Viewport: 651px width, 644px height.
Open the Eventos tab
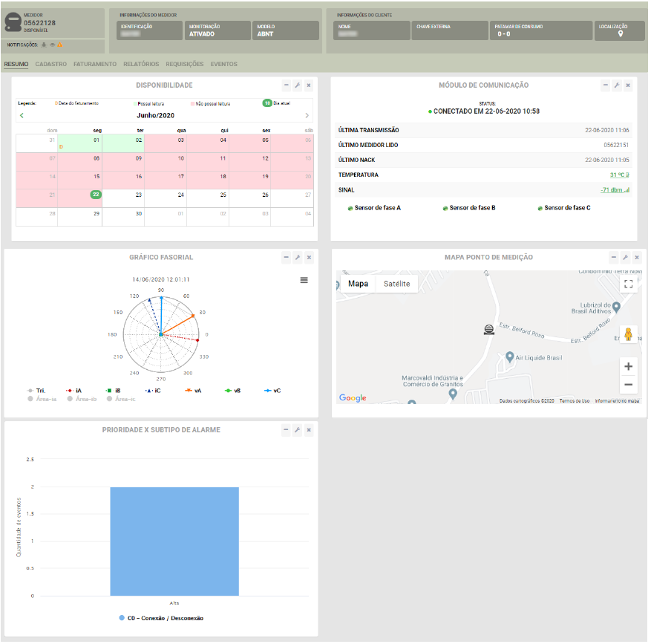[223, 65]
